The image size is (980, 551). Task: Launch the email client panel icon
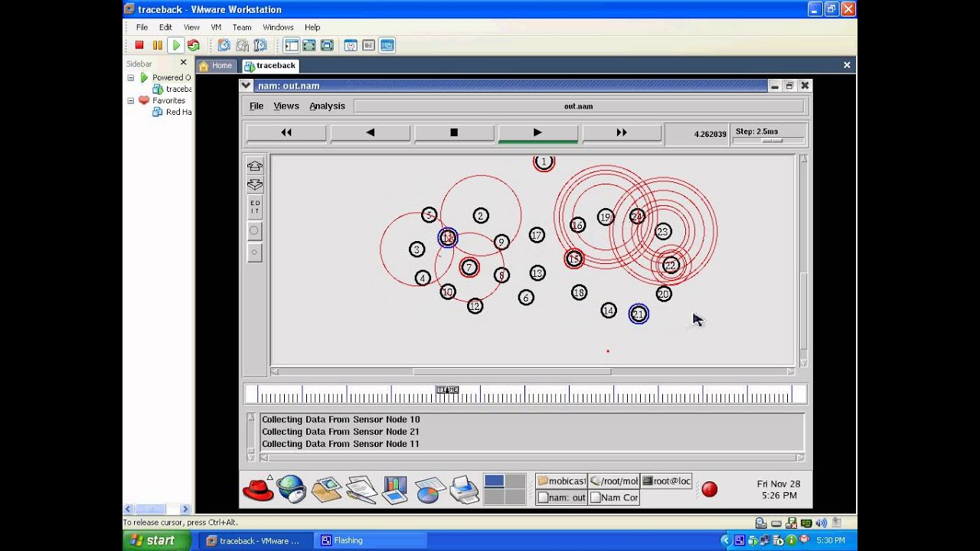coord(326,488)
